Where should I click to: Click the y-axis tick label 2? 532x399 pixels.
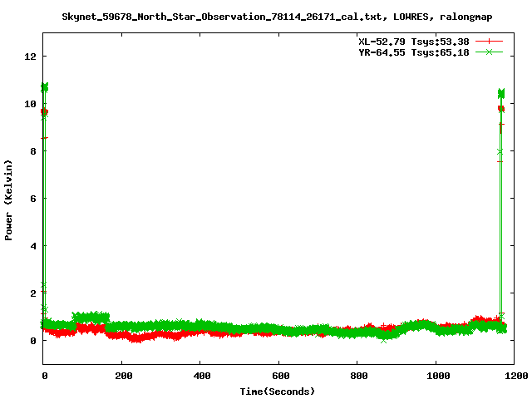[x=33, y=293]
